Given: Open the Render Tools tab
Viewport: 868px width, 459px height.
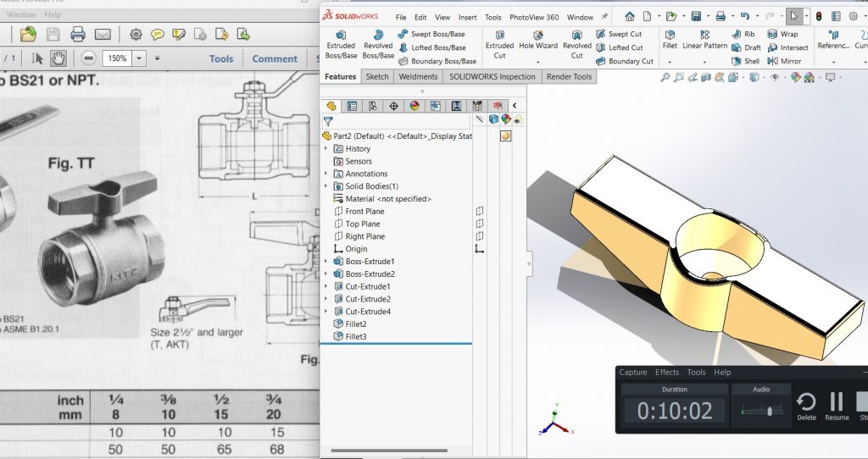Looking at the screenshot, I should tap(569, 76).
